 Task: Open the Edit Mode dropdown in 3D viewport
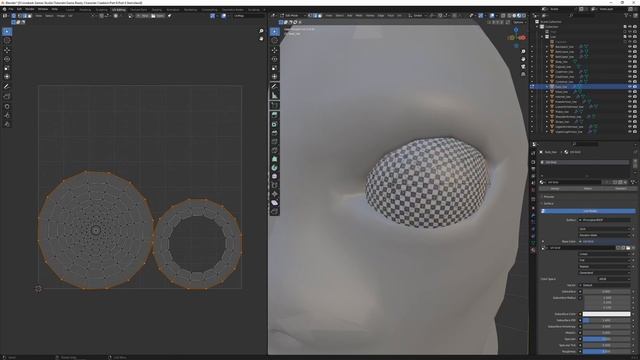[294, 16]
